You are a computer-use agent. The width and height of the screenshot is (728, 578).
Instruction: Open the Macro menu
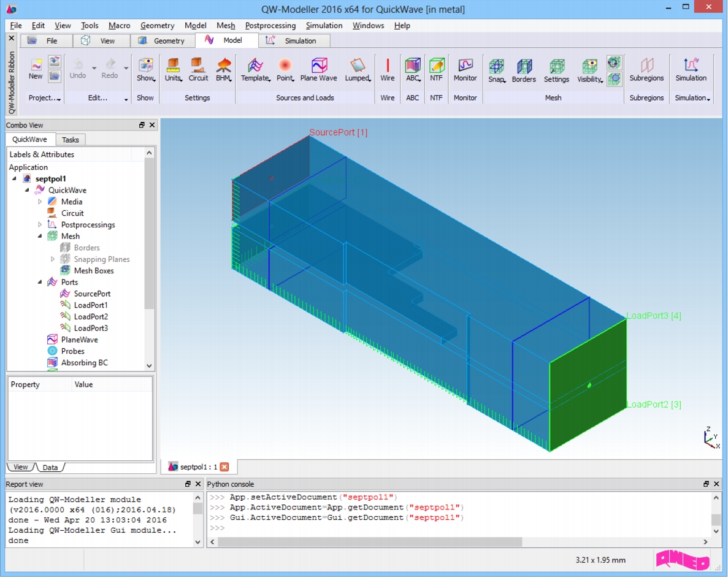coord(120,26)
